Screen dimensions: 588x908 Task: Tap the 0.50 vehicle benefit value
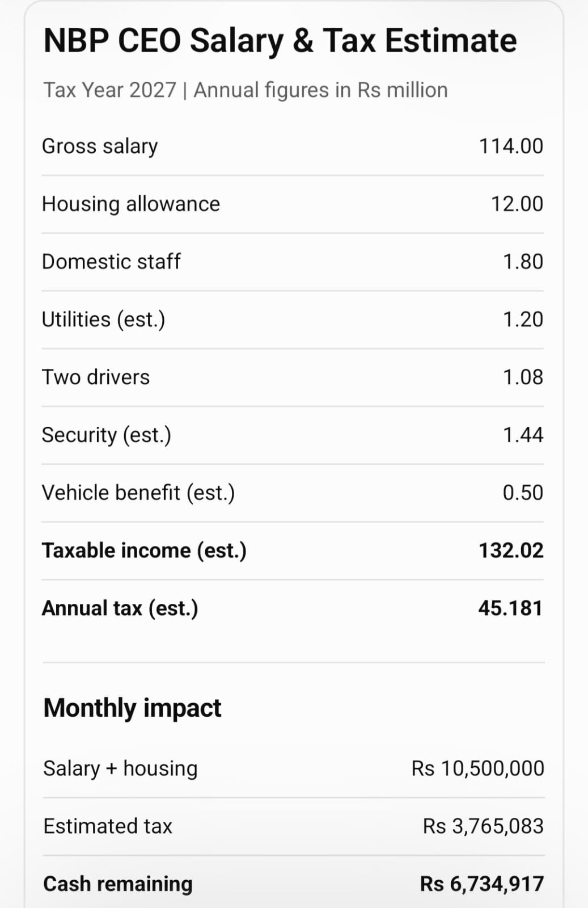pos(523,493)
